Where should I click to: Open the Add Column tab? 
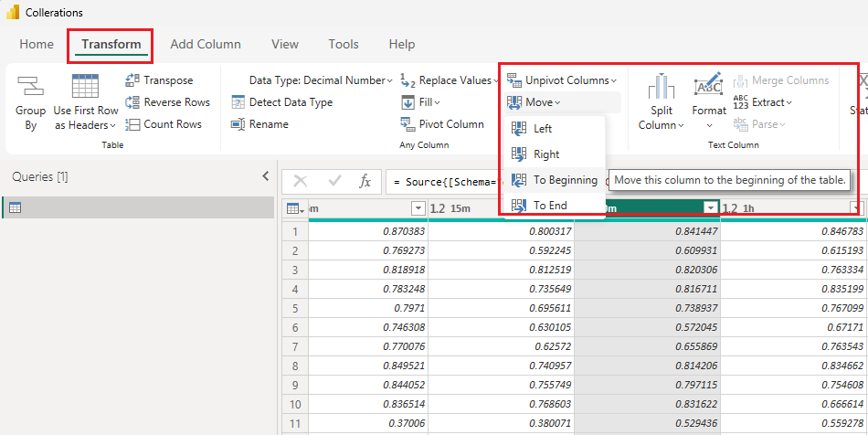coord(206,44)
